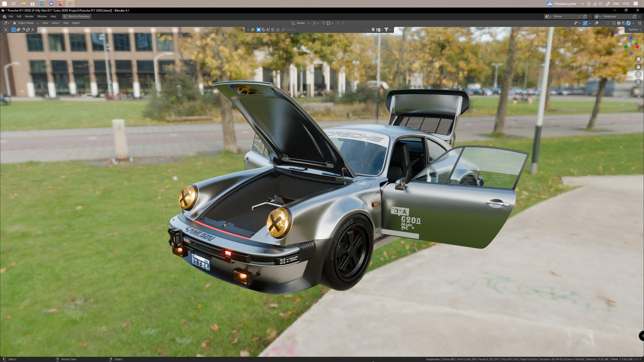Toggle camera view icon in viewport

pos(638,74)
